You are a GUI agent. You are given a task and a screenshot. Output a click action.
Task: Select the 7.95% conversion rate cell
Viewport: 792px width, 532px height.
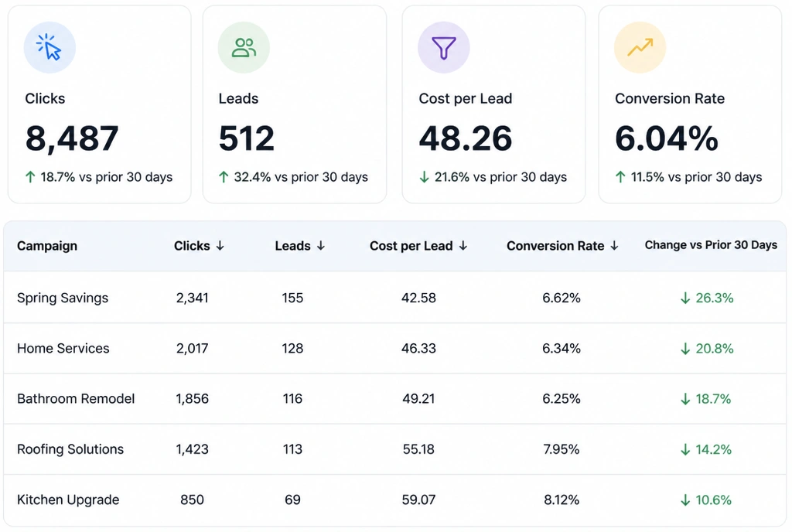(x=562, y=449)
